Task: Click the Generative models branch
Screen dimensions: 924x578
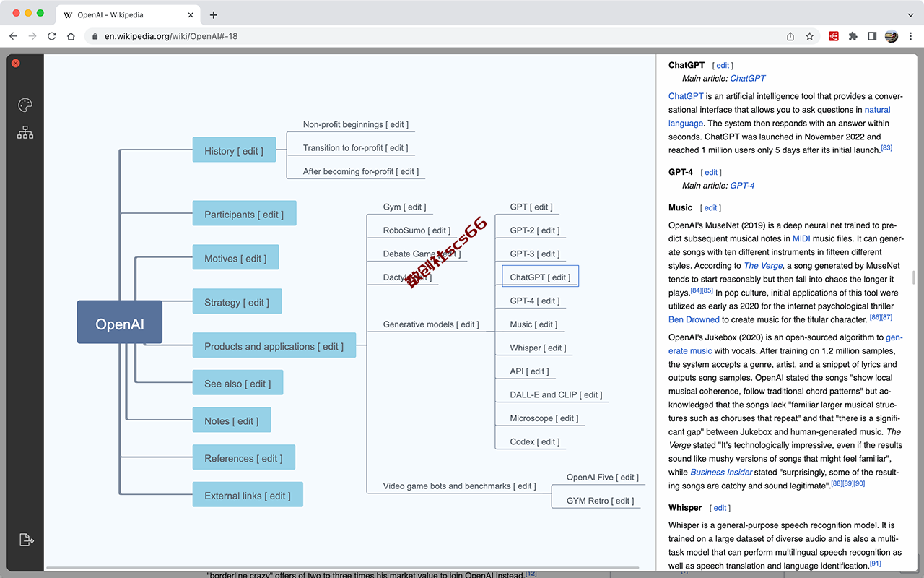Action: coord(431,324)
